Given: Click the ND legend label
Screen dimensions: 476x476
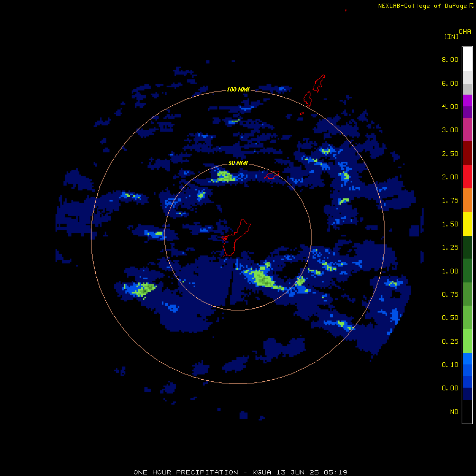Looking at the screenshot, I should coord(454,412).
